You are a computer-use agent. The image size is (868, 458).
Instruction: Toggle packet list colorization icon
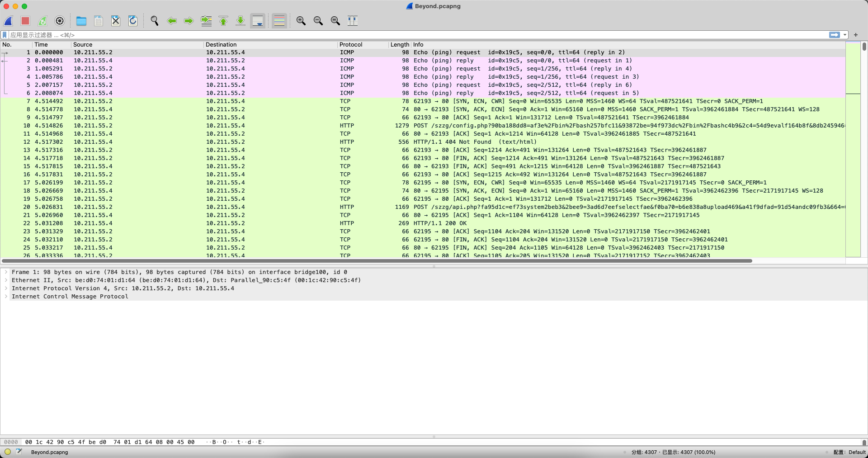tap(279, 21)
